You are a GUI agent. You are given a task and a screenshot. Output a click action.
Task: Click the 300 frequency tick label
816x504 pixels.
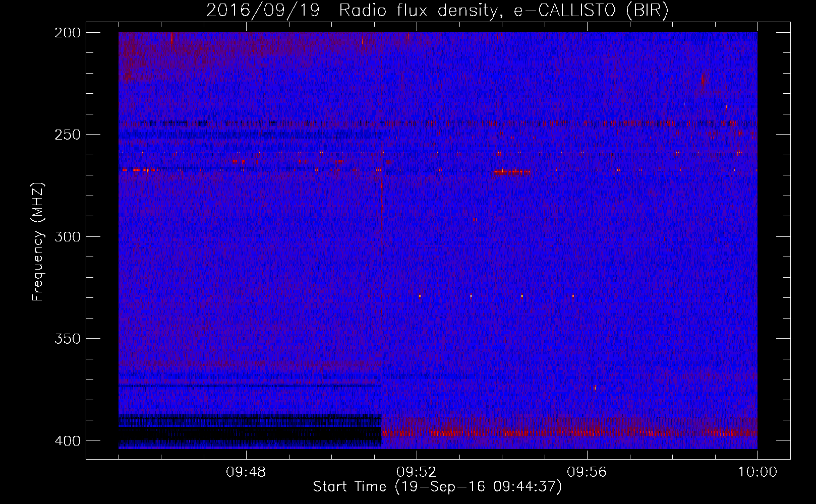[x=67, y=236]
